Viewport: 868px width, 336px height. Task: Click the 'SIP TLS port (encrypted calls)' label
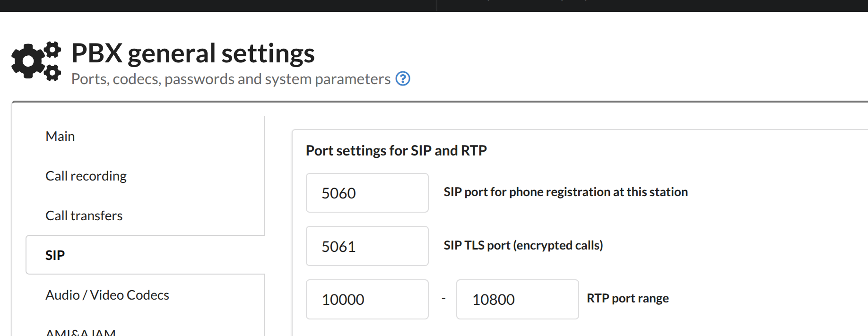click(x=523, y=245)
